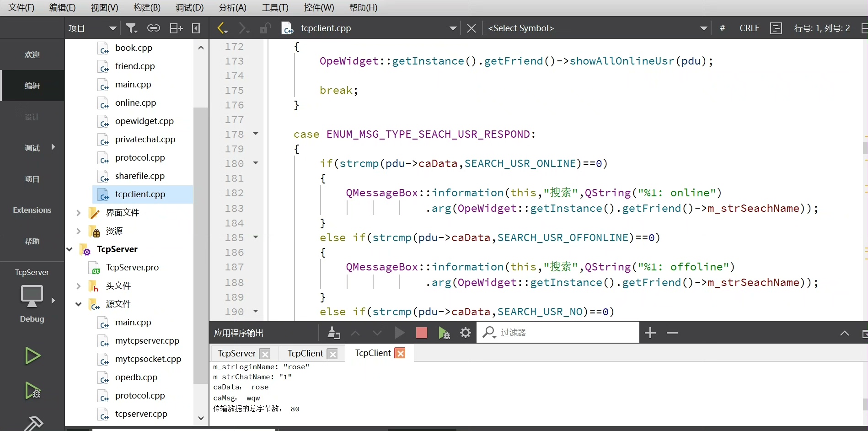
Task: Toggle the fold arrow at line 185
Action: [256, 237]
